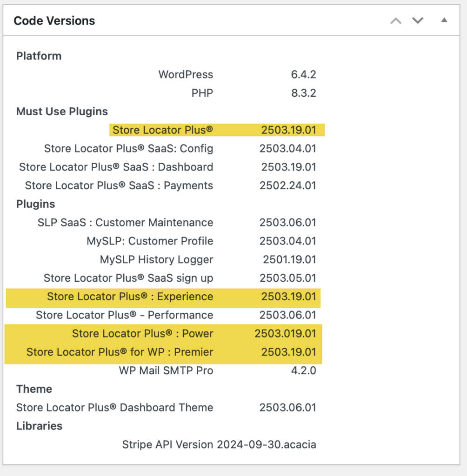Click "MySLP History Logger"

click(x=156, y=259)
